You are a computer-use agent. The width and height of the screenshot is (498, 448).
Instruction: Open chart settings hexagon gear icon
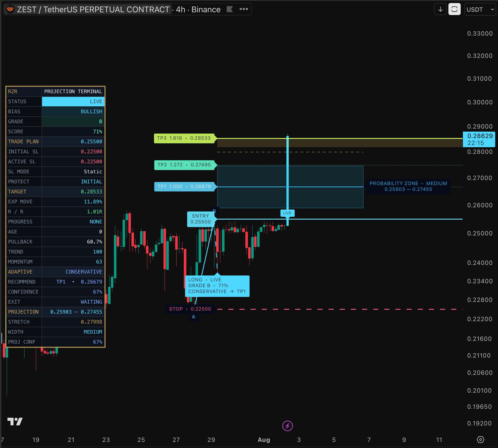tap(480, 439)
